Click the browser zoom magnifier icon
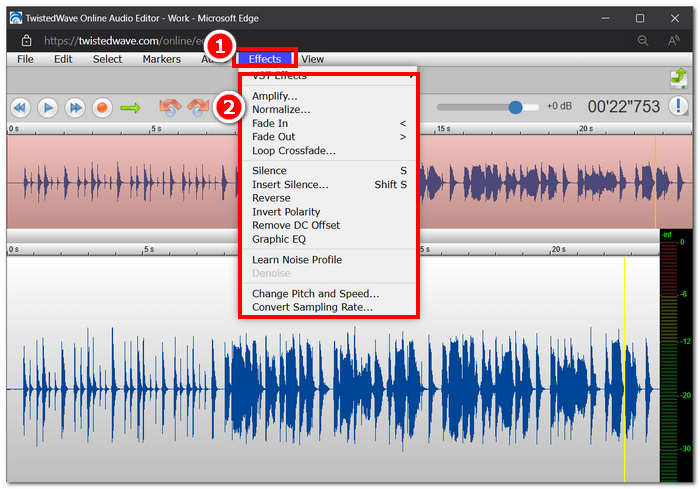The height and width of the screenshot is (489, 700). tap(642, 41)
